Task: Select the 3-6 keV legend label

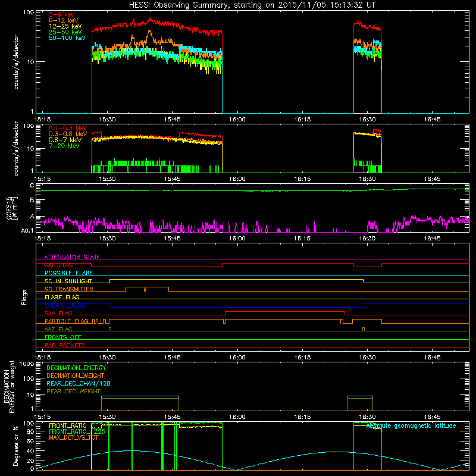Action: coord(62,14)
